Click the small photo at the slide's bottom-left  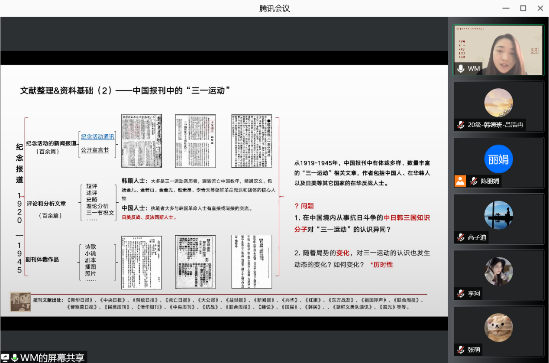point(20,302)
